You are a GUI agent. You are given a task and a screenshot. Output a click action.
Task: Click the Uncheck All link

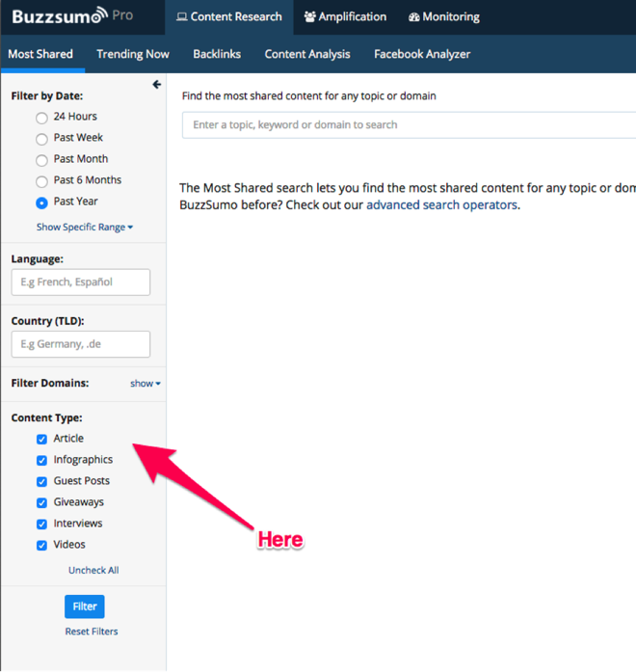[x=93, y=571]
